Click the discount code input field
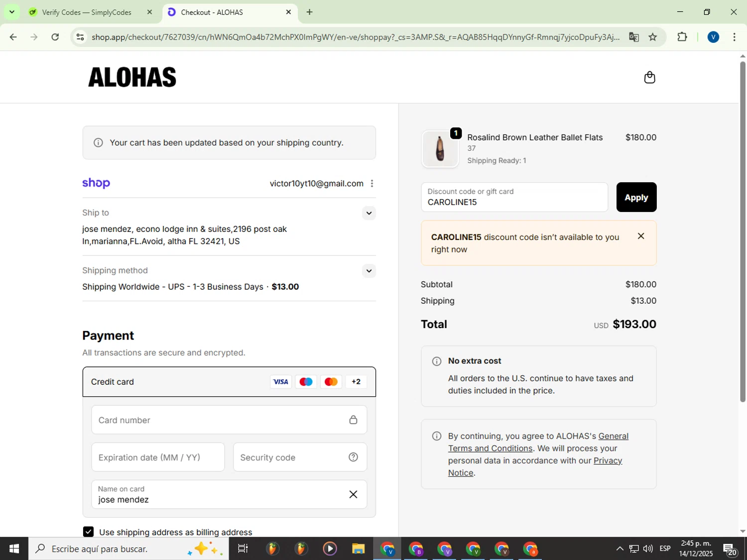 514,197
